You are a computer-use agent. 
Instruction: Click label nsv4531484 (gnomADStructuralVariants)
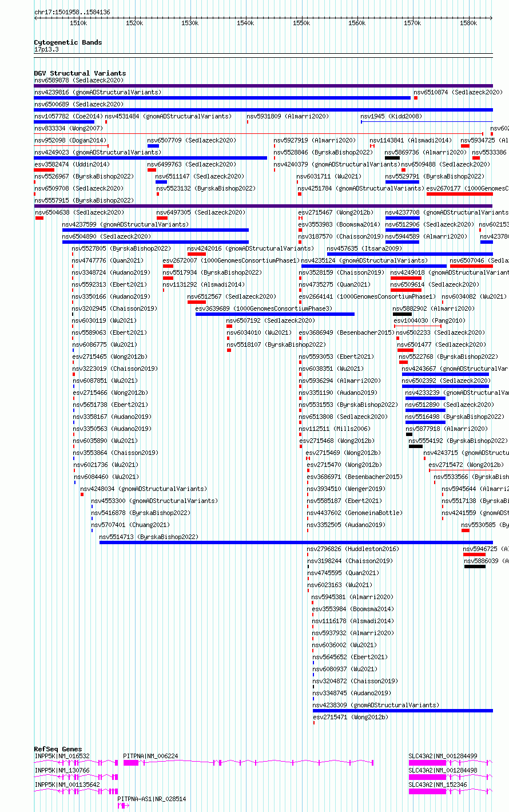168,116
